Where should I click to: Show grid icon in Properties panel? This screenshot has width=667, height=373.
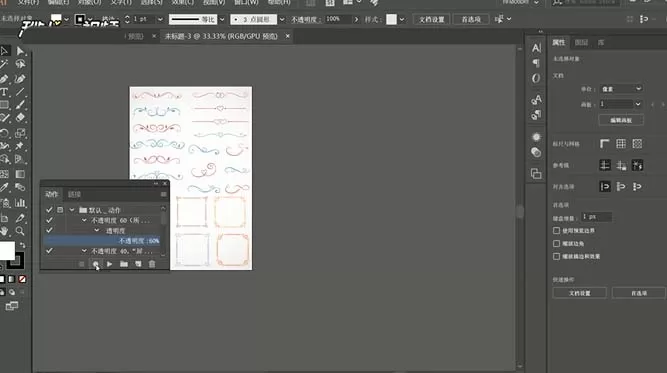pyautogui.click(x=621, y=144)
